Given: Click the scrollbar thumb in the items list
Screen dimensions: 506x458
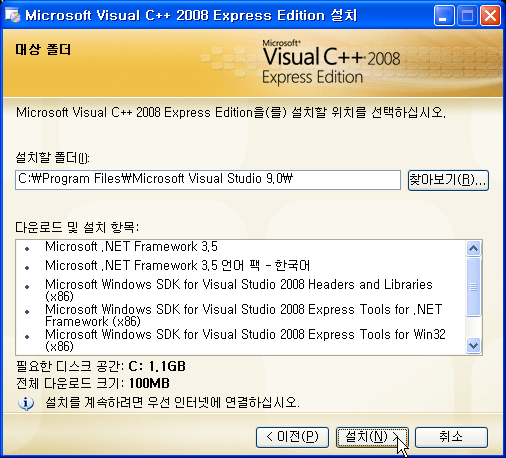Looking at the screenshot, I should pos(473,287).
